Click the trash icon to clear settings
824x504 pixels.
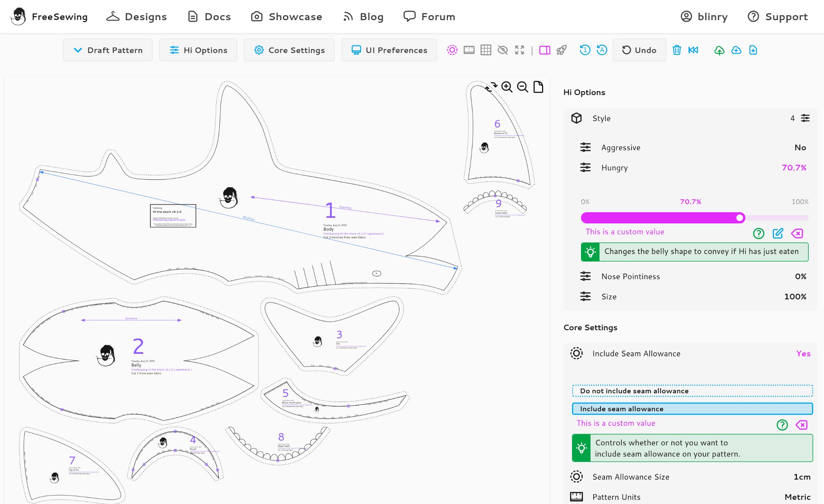(677, 50)
